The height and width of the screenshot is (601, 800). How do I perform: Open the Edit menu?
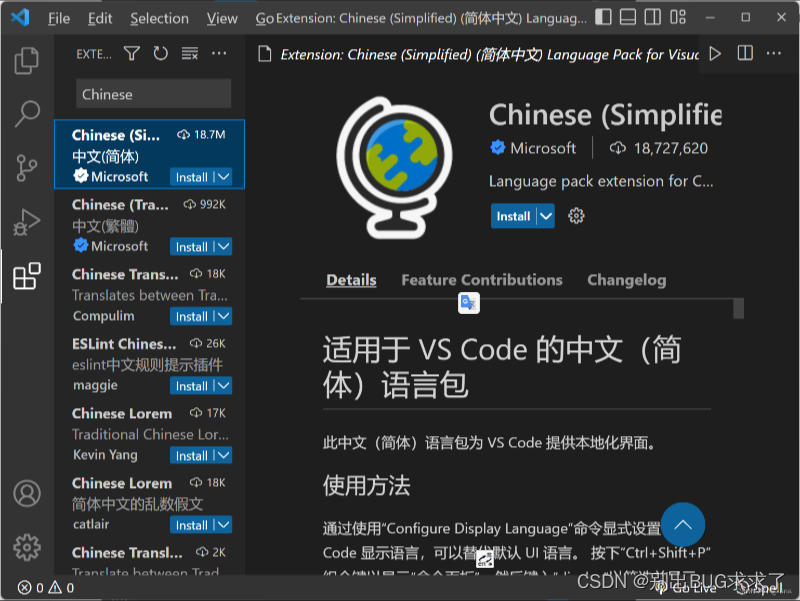point(99,18)
